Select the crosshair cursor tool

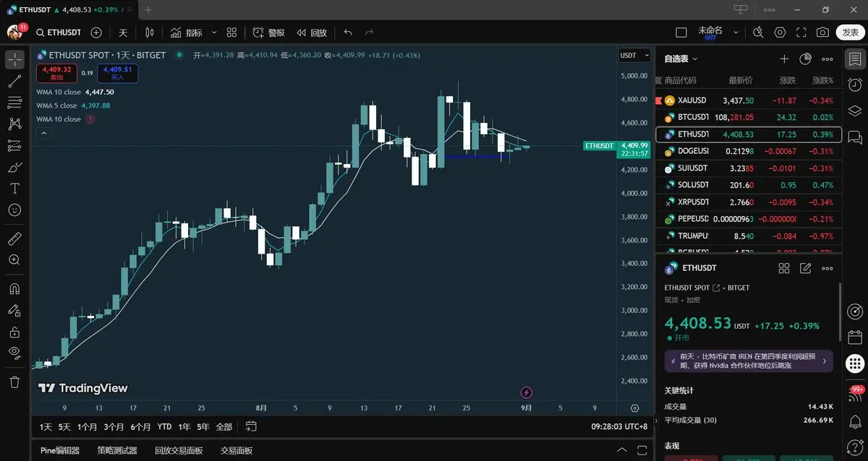coord(14,60)
